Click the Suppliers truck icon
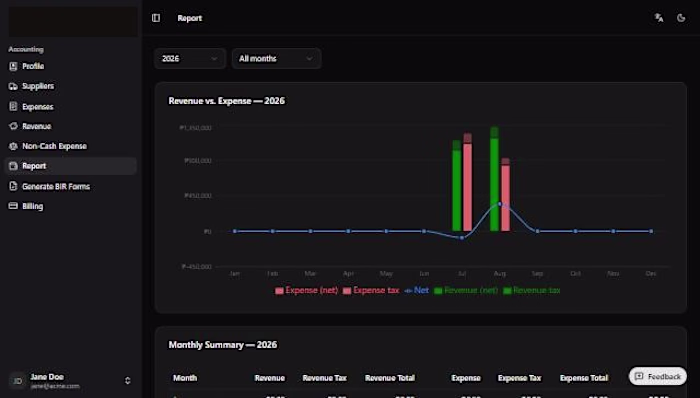This screenshot has width=700, height=398. 13,86
